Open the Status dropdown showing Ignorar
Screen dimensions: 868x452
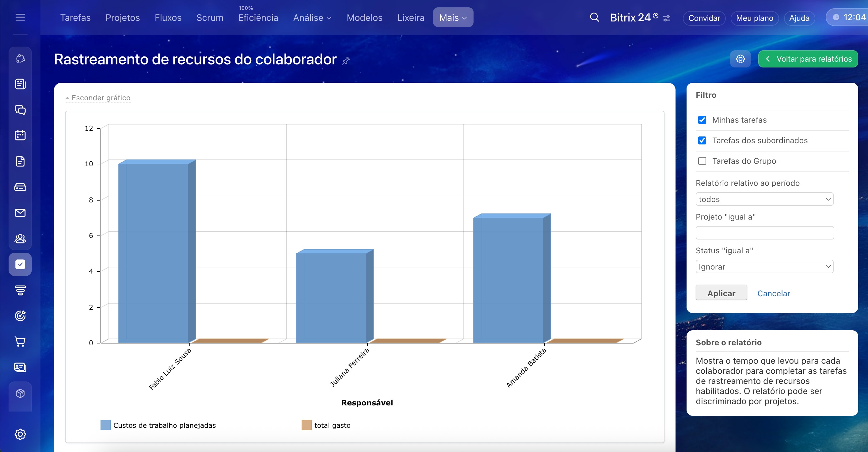pos(764,266)
